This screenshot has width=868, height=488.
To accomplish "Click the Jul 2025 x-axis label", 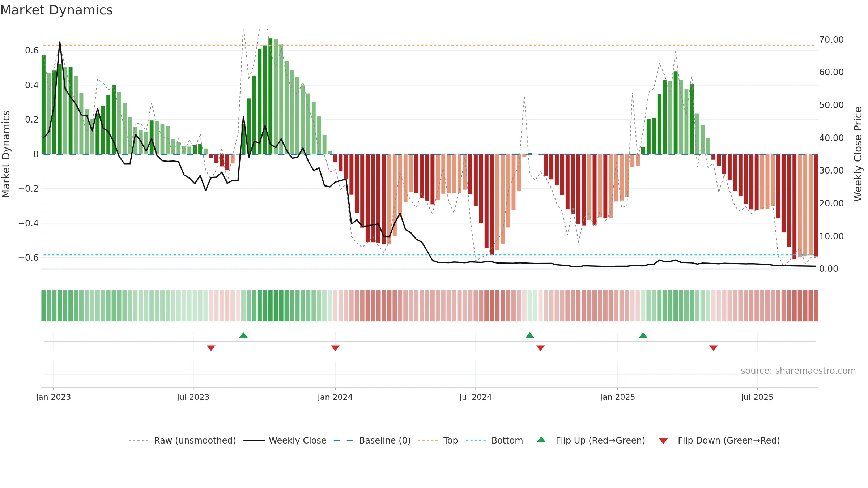I will click(x=757, y=397).
